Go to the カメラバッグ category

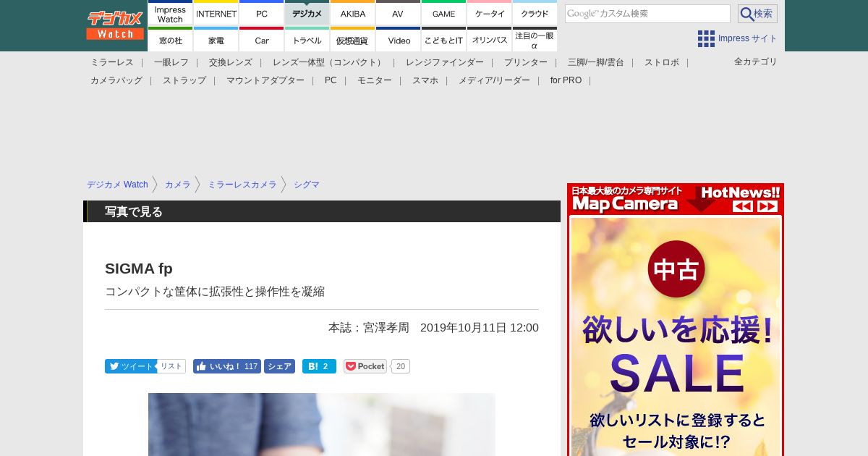[x=116, y=80]
